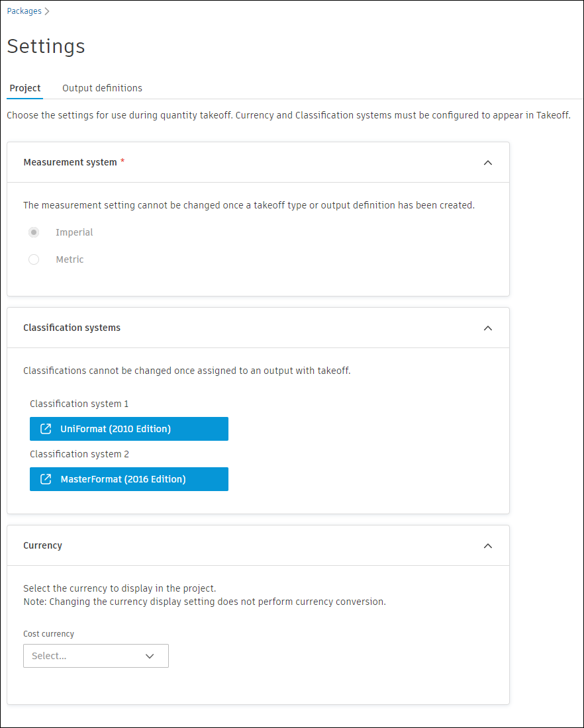Click the Currency panel header title
The height and width of the screenshot is (728, 584).
42,545
